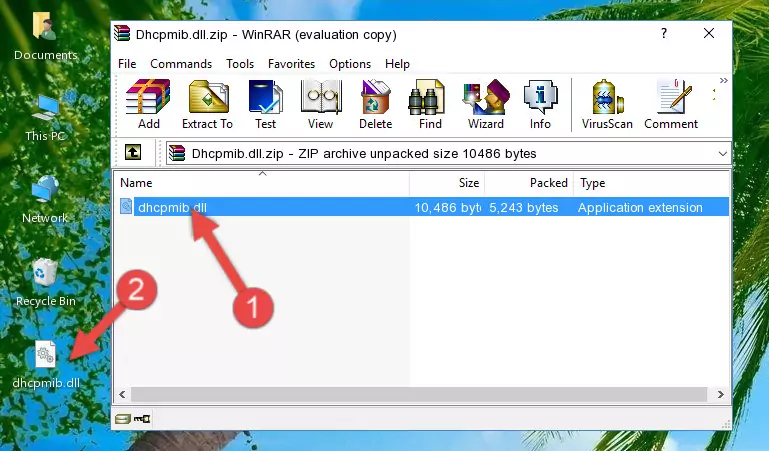This screenshot has width=769, height=451.
Task: Click the Application extension type cell
Action: tap(640, 207)
